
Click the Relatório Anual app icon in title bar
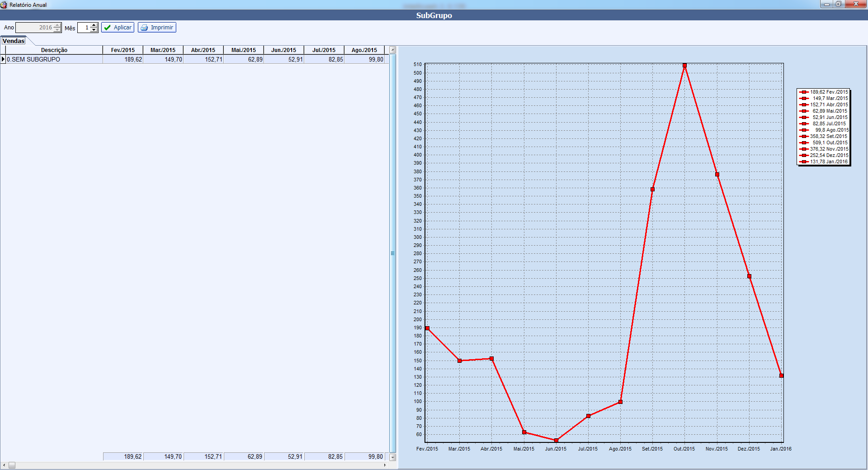[4, 5]
